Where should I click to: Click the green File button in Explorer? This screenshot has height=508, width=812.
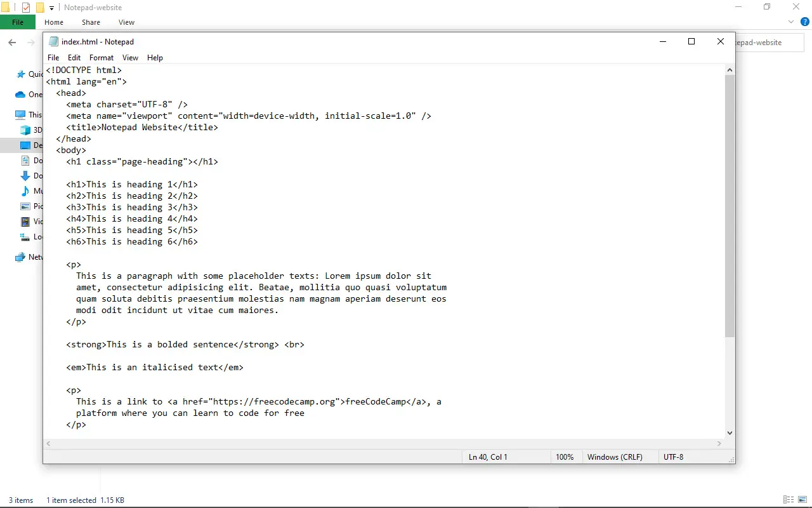click(17, 22)
